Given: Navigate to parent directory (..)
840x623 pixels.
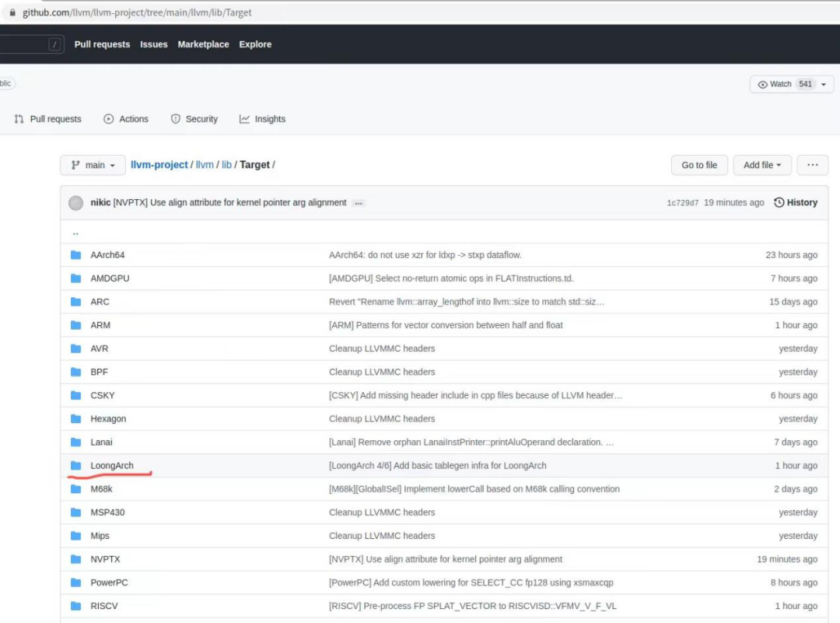Looking at the screenshot, I should 75,233.
